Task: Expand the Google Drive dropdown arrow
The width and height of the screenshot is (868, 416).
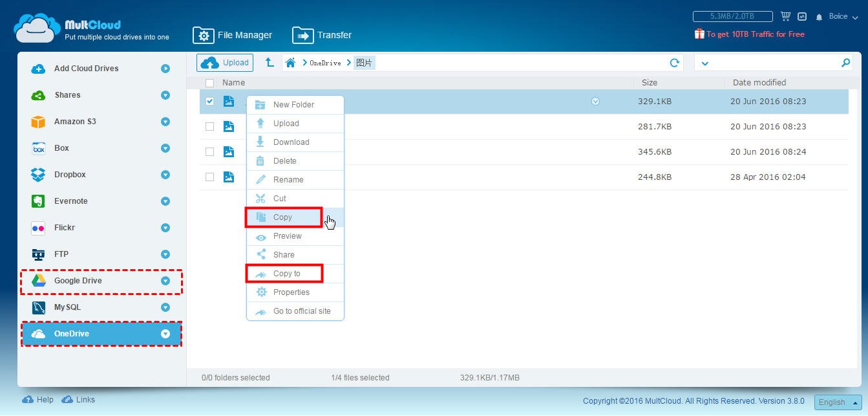Action: (x=165, y=281)
